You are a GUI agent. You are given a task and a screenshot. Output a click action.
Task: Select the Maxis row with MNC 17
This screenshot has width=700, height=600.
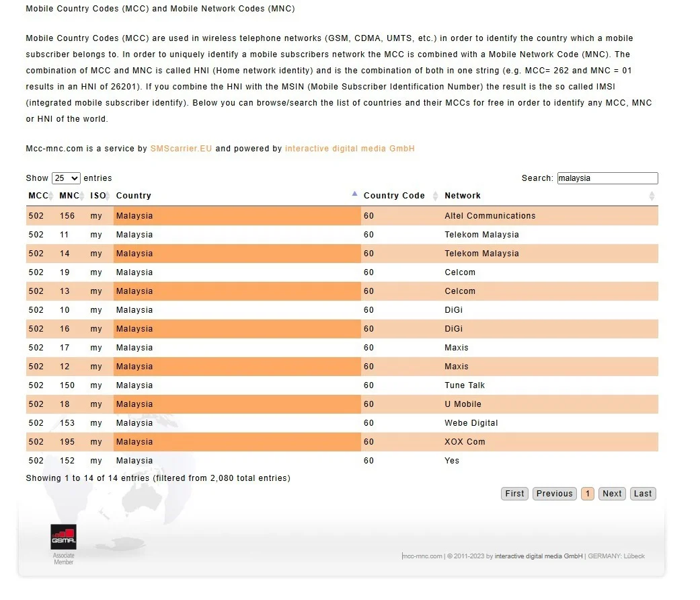coord(342,348)
